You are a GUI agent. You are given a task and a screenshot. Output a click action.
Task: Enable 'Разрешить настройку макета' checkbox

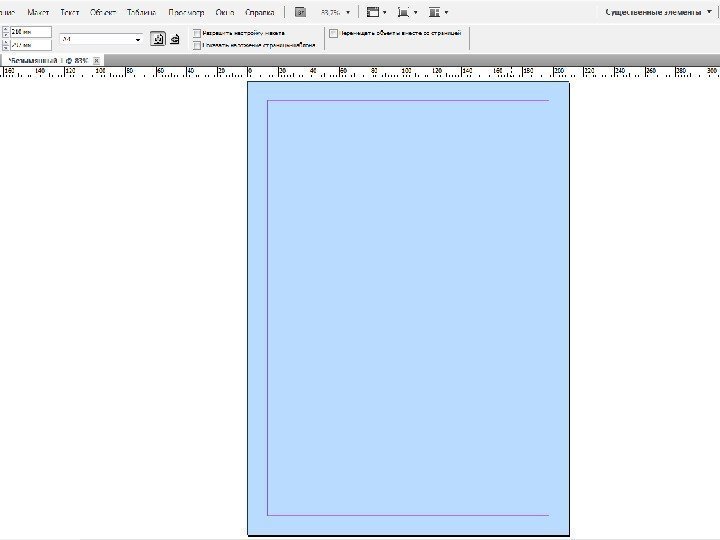coord(197,33)
